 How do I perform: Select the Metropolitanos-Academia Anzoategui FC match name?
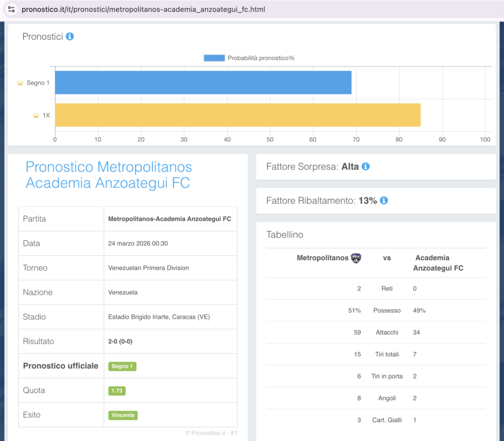pyautogui.click(x=169, y=219)
